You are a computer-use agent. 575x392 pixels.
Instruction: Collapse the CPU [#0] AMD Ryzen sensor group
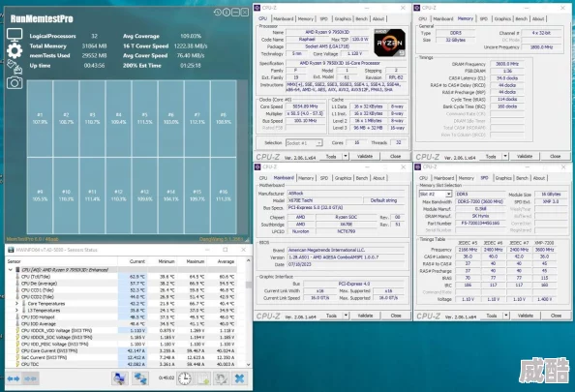point(11,269)
